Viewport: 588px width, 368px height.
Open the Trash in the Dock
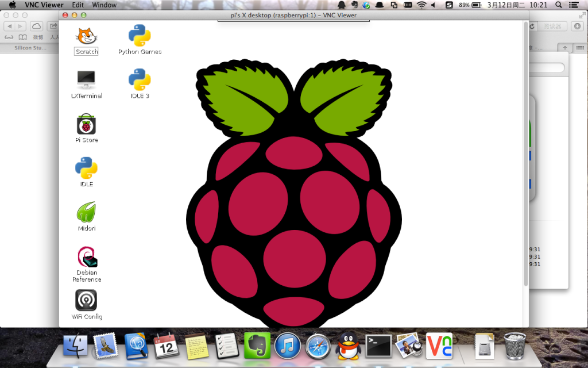click(x=515, y=346)
